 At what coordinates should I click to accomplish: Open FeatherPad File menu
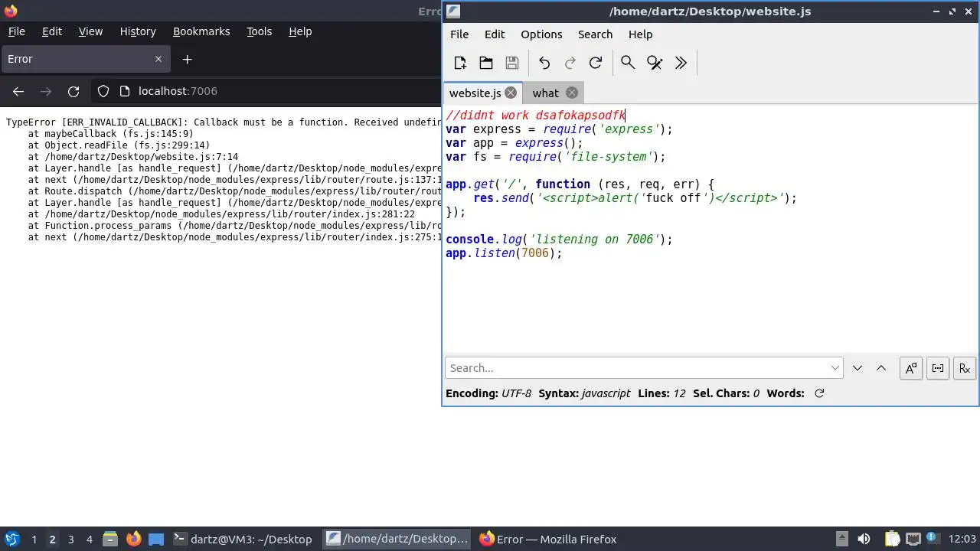[x=459, y=34]
